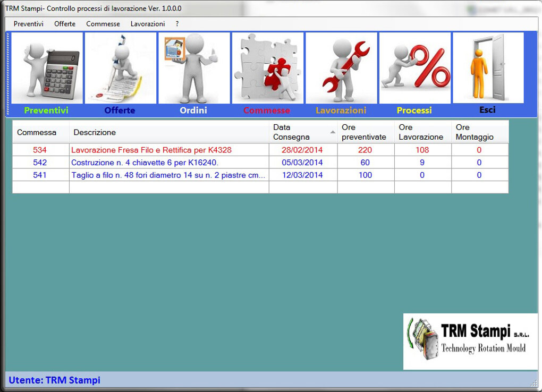The image size is (542, 392).
Task: Select 'Costruzione n. 4 chiavette' description
Action: 169,163
